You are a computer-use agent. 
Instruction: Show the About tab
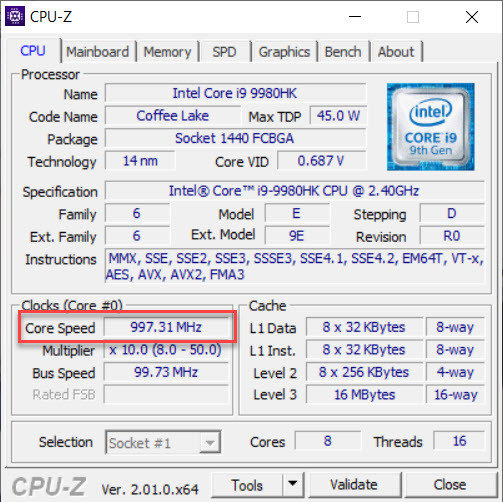pos(396,52)
